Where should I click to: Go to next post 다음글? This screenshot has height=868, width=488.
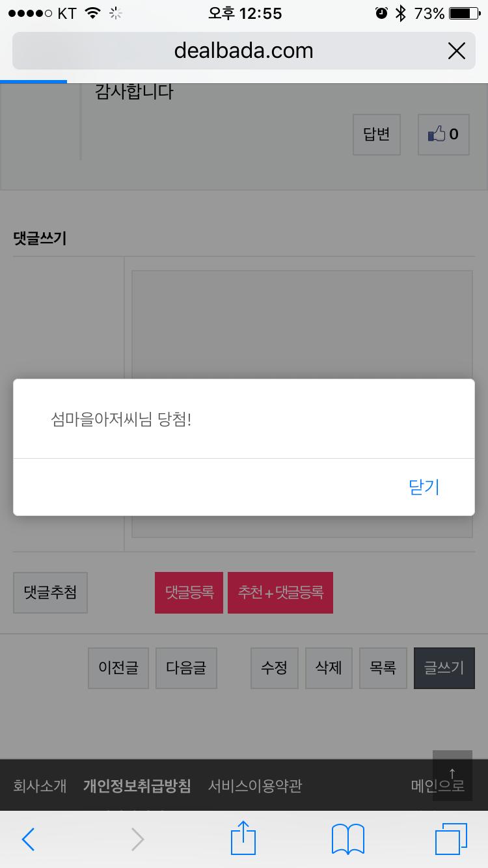[186, 668]
